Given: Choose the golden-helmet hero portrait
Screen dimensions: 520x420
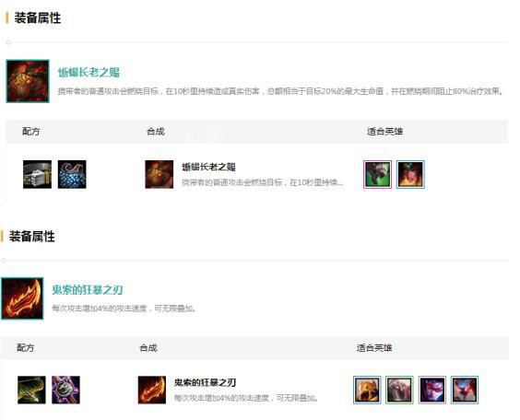Looking at the screenshot, I should [367, 390].
